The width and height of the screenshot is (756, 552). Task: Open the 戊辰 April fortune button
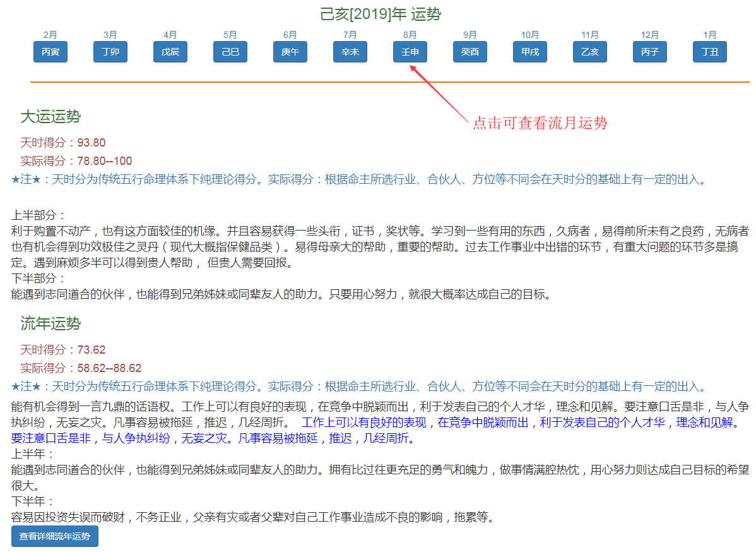pyautogui.click(x=170, y=52)
